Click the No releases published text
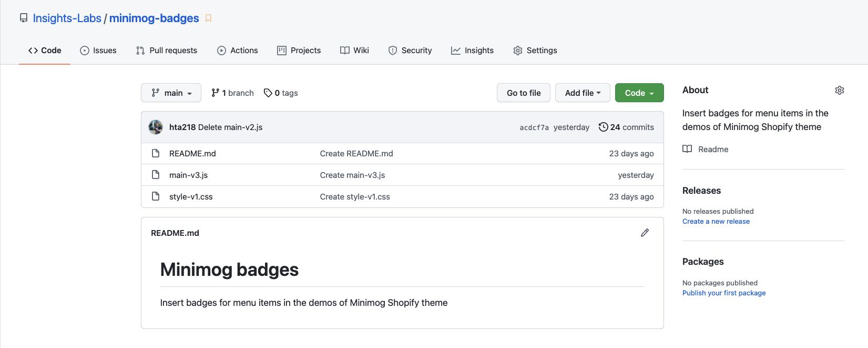The image size is (868, 348). (x=718, y=212)
